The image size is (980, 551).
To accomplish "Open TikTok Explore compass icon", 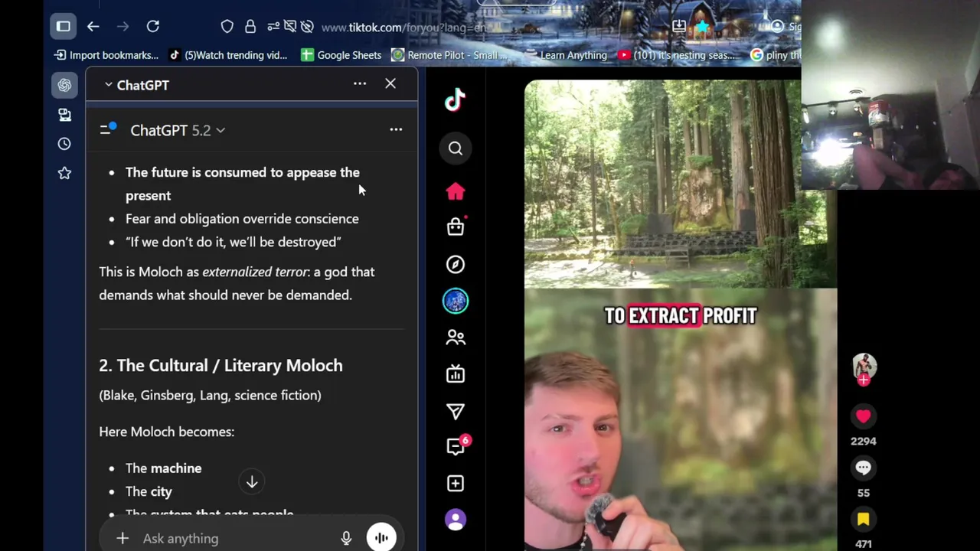I will tap(456, 264).
